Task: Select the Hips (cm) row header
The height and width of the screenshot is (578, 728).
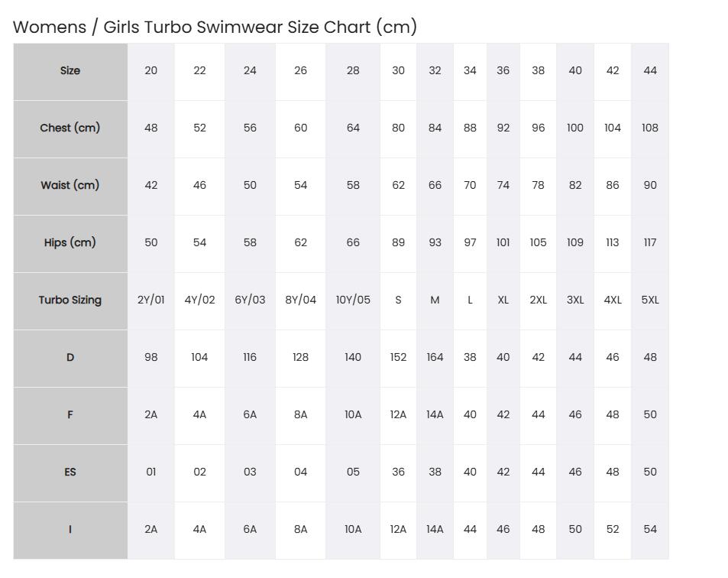Action: point(70,243)
